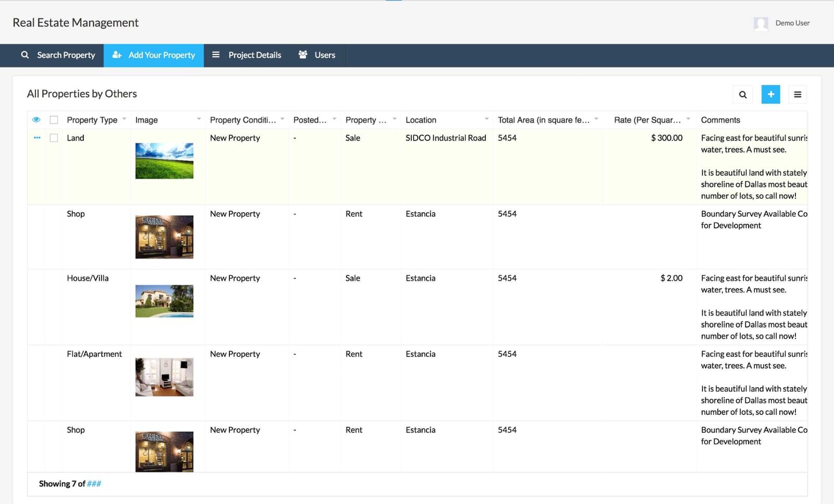Open the green field Land thumbnail
834x504 pixels.
[x=164, y=161]
